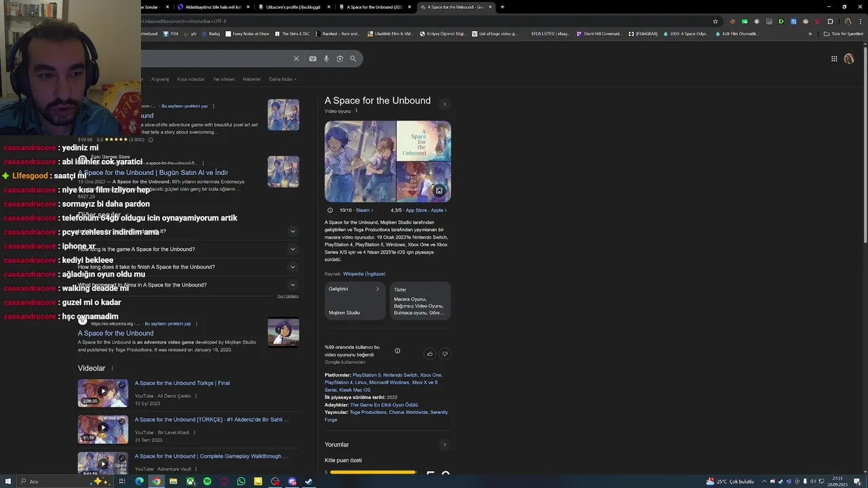The height and width of the screenshot is (488, 868).
Task: Switch to Alışveriş search tab
Action: pos(160,79)
